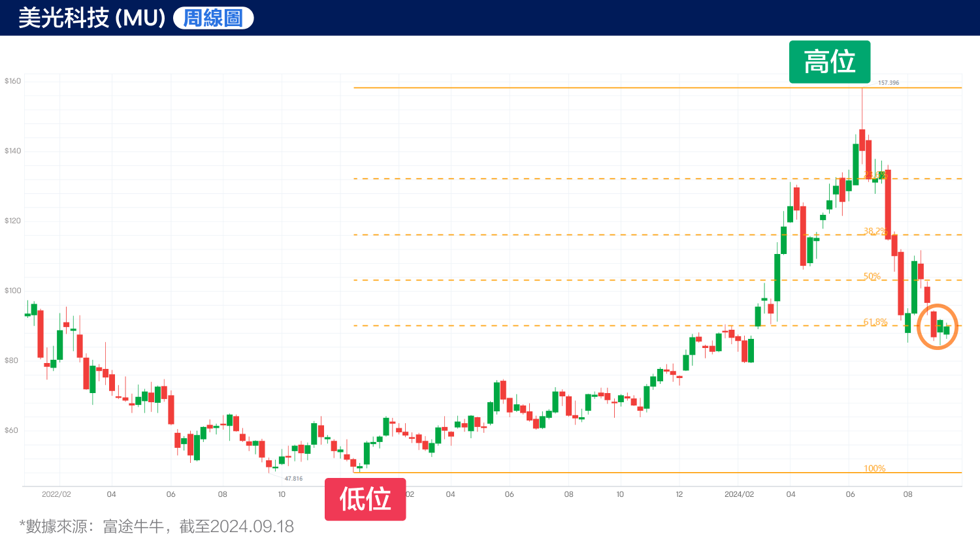
Task: Select the 周線圖 timeframe badge
Action: [x=211, y=18]
